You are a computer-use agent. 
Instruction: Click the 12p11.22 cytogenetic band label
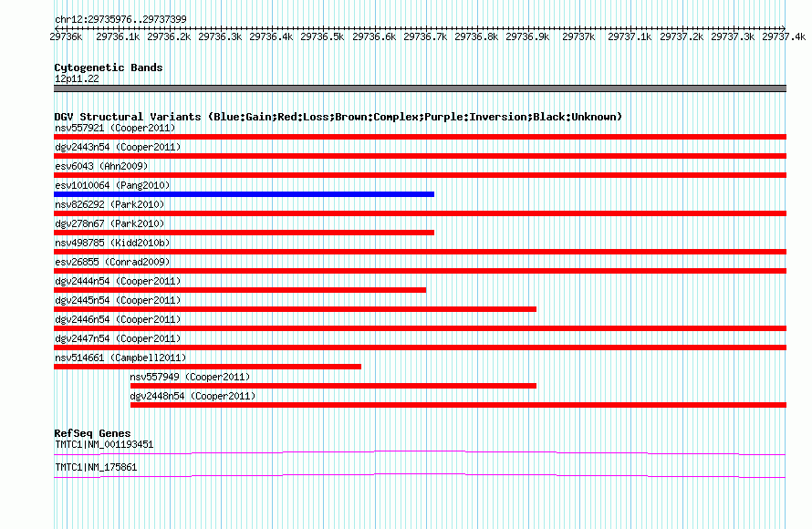pos(77,78)
